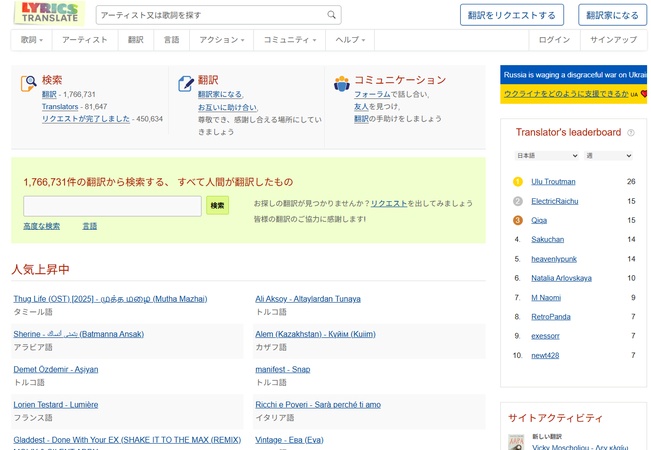Open manifest - Snap song
Viewport: 651px width, 450px height.
click(283, 369)
